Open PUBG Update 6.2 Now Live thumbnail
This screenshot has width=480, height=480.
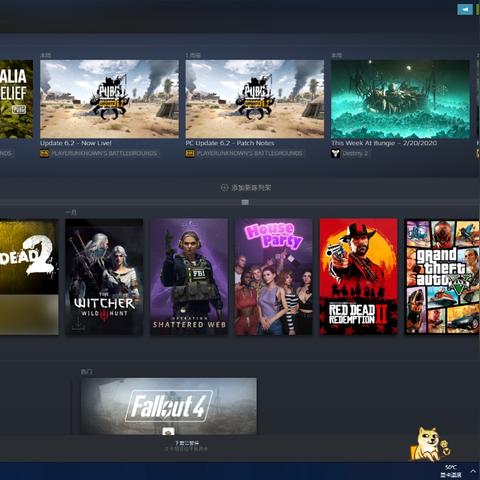[109, 99]
